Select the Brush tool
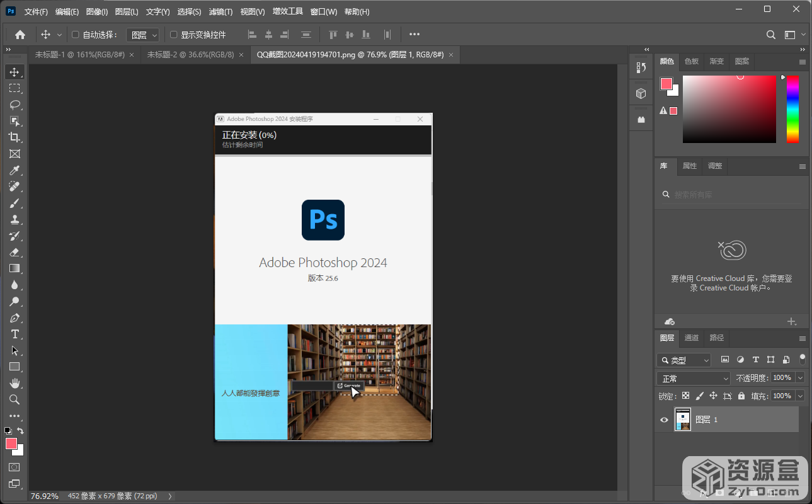The image size is (812, 504). click(x=14, y=203)
